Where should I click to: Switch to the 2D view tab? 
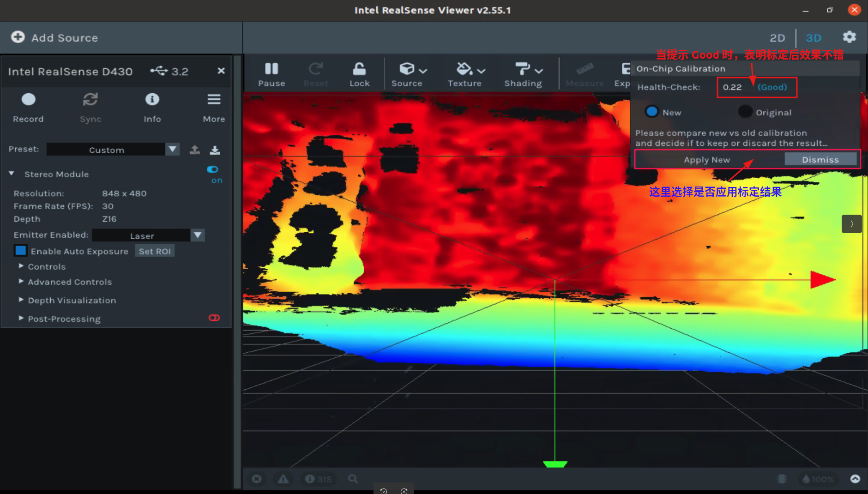(777, 38)
